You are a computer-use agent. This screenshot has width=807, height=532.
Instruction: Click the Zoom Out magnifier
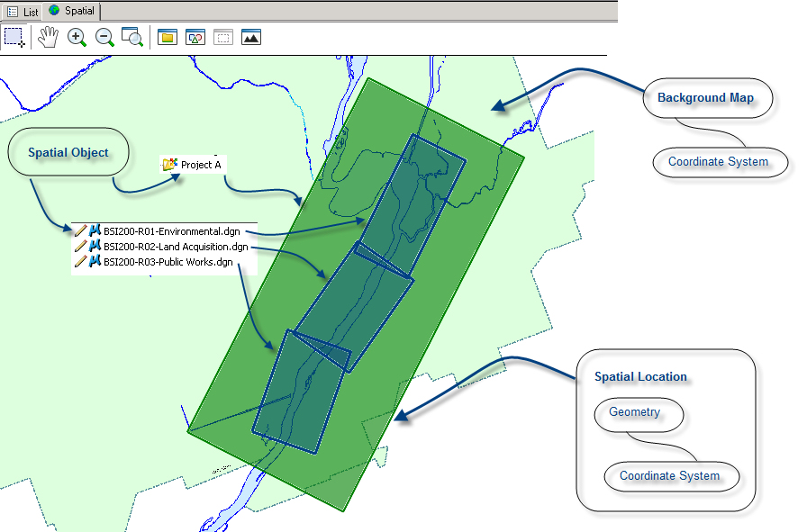pyautogui.click(x=104, y=37)
